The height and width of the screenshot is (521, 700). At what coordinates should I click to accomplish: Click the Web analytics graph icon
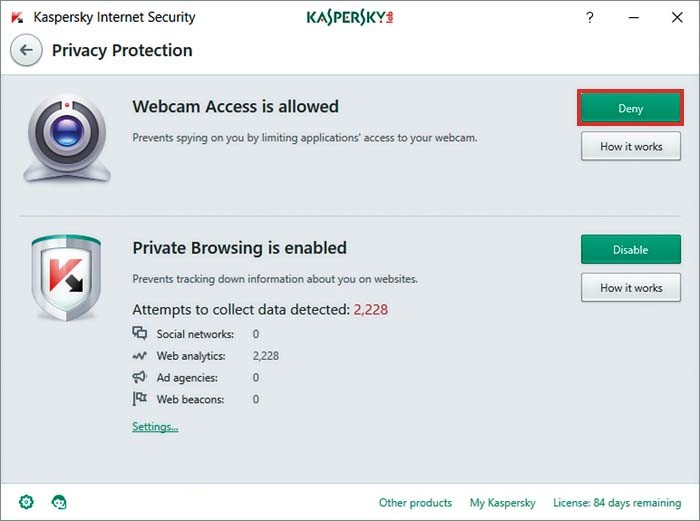click(139, 356)
